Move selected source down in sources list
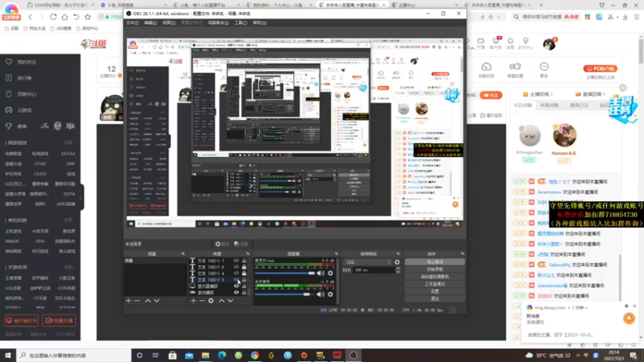The height and width of the screenshot is (362, 644). point(230,301)
